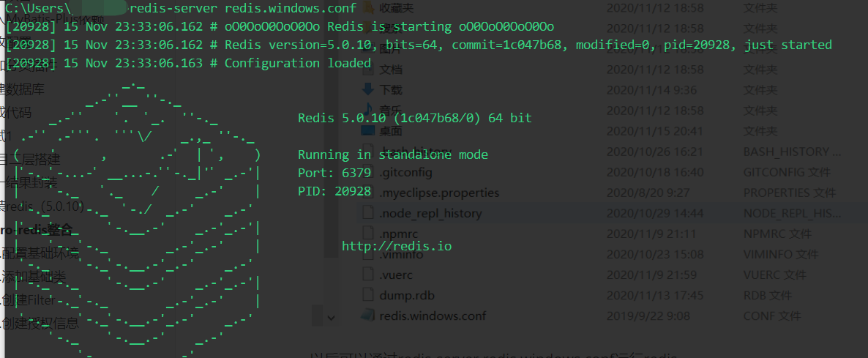Open the 创建Filter outline entry
The width and height of the screenshot is (868, 358).
tap(28, 300)
